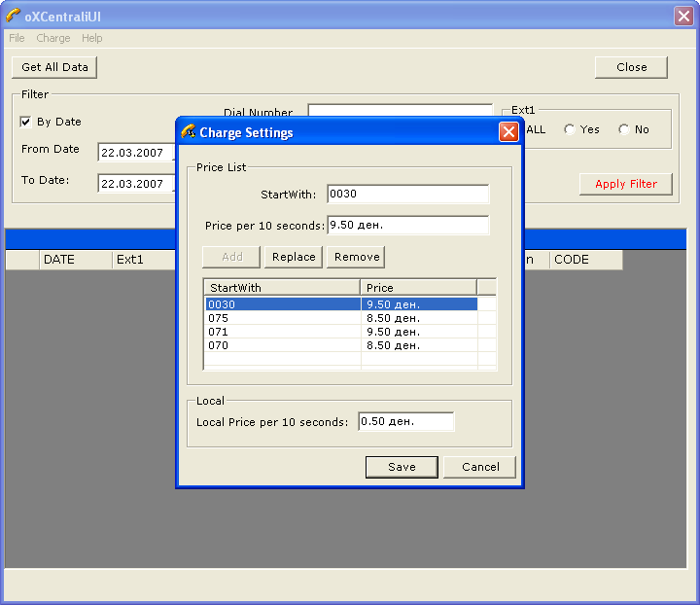
Task: Click the oXCentralUI app title icon
Action: [x=13, y=16]
